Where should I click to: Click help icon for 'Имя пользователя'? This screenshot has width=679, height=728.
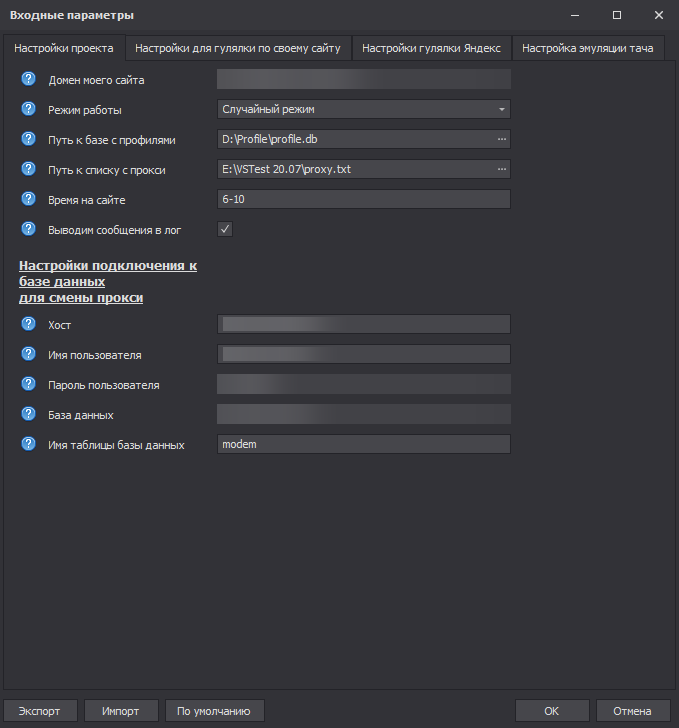click(x=28, y=354)
